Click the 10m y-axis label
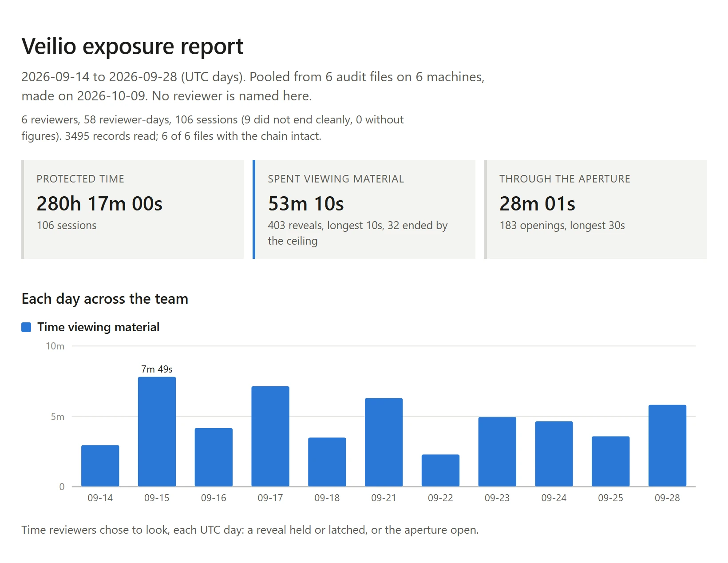This screenshot has width=728, height=563. (55, 346)
